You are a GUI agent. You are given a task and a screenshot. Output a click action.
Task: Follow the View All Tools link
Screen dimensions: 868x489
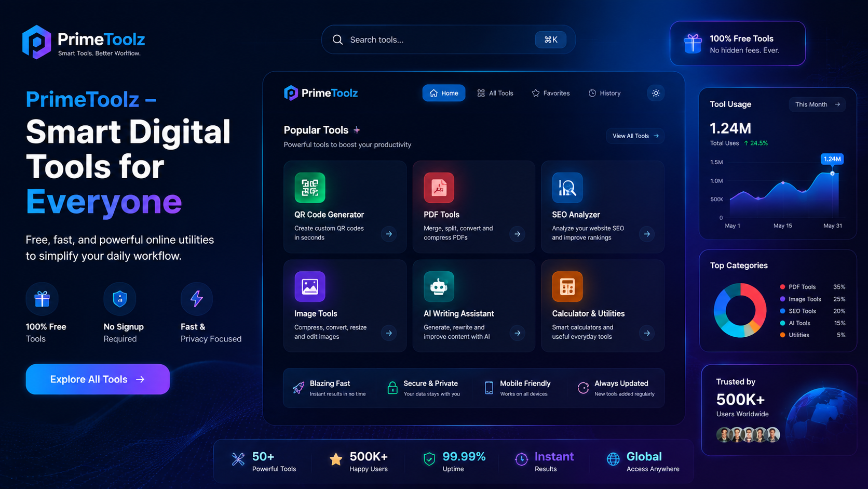click(635, 136)
